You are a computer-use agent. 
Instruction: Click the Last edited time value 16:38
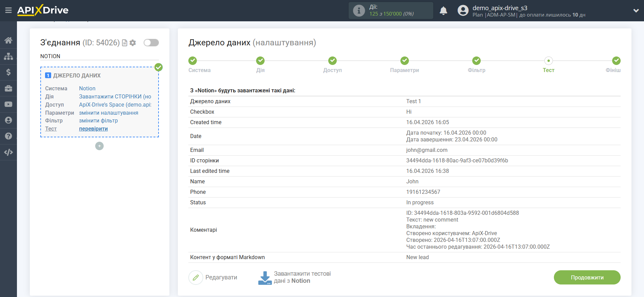coord(428,171)
